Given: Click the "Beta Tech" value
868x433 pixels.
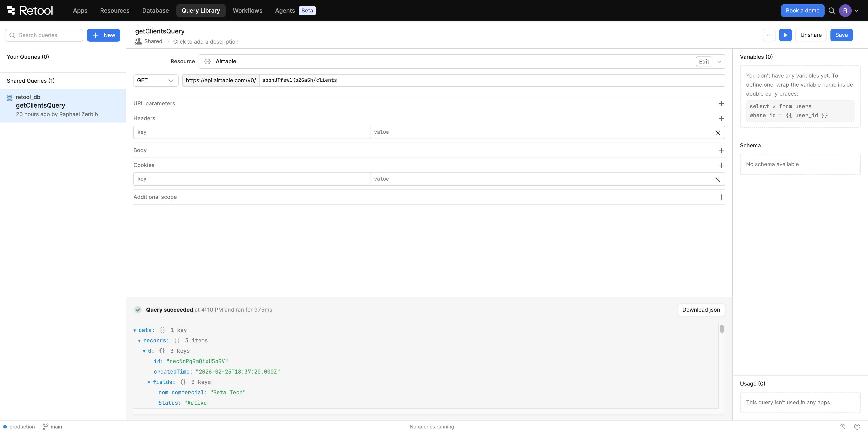Looking at the screenshot, I should tap(228, 393).
